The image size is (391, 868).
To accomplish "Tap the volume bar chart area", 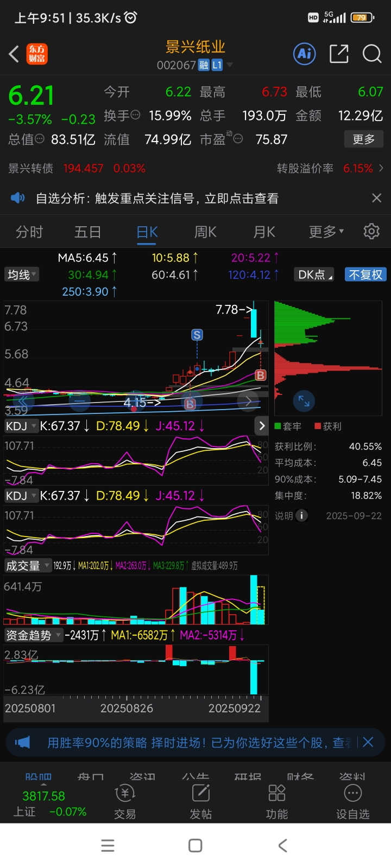I will [x=136, y=600].
